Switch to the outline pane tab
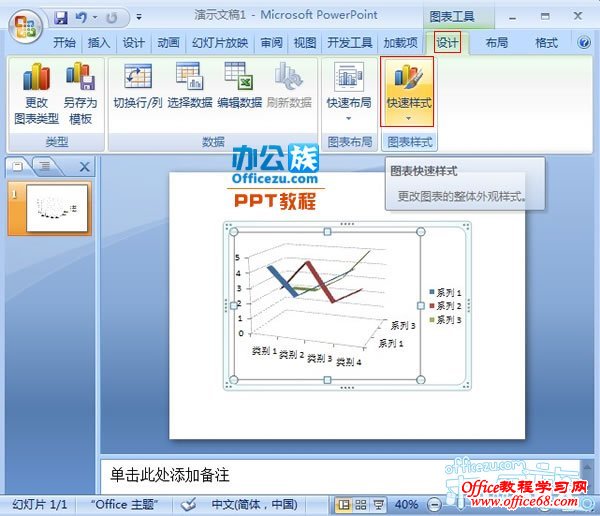Viewport: 600px width, 516px height. [x=45, y=166]
